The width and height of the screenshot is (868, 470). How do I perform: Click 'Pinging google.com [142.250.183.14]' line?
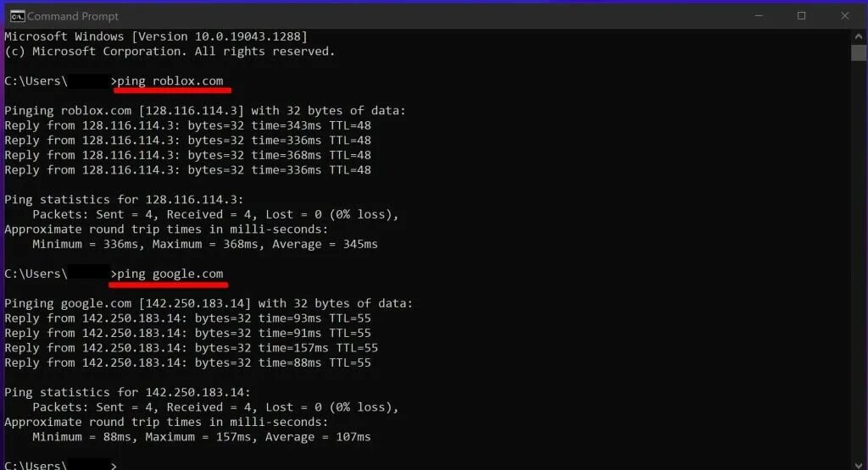209,303
